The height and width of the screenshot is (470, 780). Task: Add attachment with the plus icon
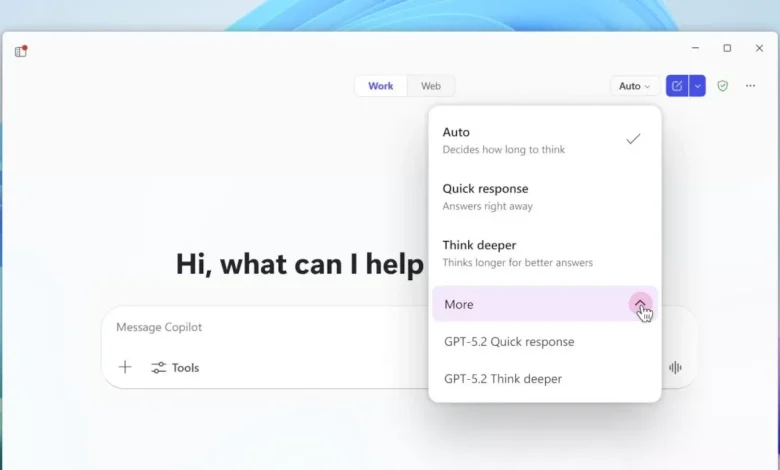125,368
